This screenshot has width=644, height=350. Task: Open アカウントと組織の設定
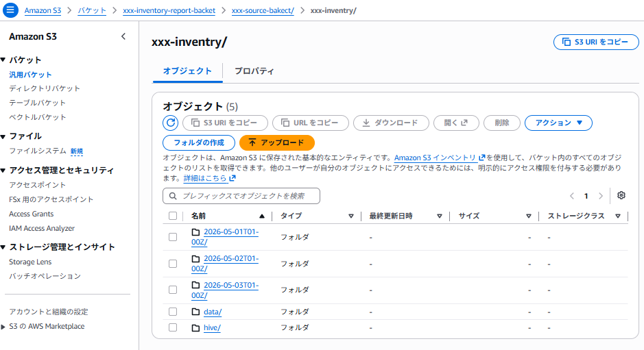point(49,312)
